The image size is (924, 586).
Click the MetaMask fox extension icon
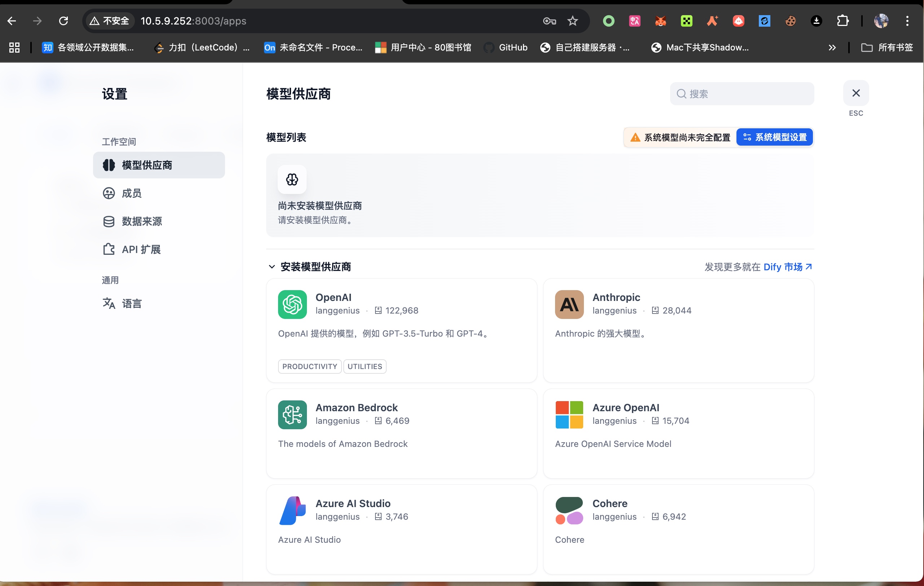point(660,21)
